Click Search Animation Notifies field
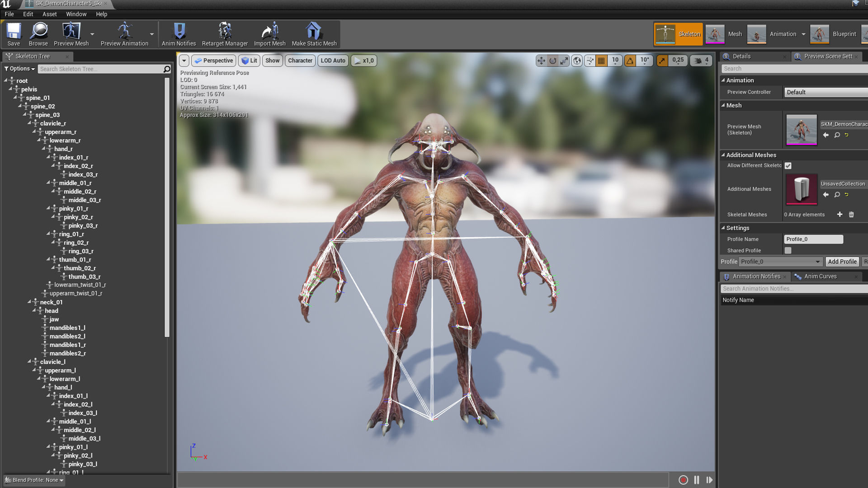 [794, 289]
